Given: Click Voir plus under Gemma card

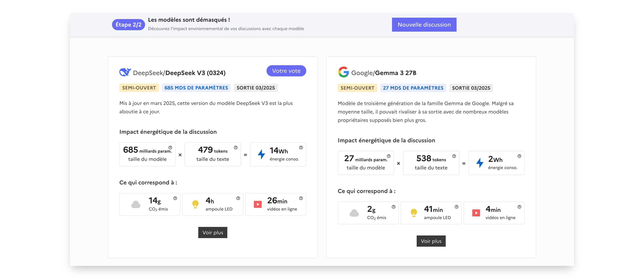Looking at the screenshot, I should [x=431, y=241].
